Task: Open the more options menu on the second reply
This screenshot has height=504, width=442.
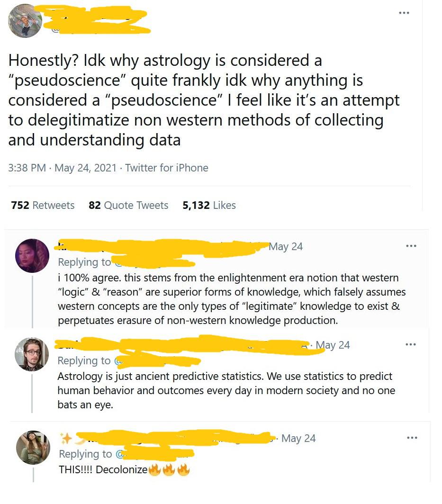Action: click(x=412, y=344)
